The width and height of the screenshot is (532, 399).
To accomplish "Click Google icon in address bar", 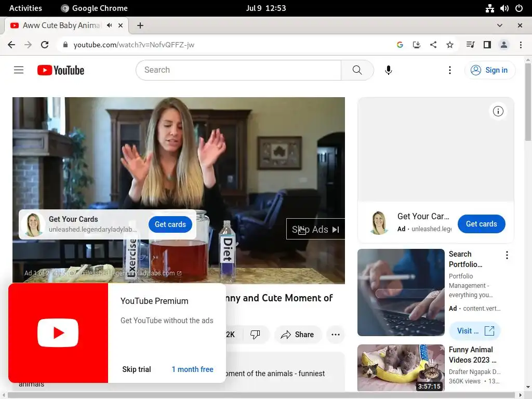I will coord(400,45).
